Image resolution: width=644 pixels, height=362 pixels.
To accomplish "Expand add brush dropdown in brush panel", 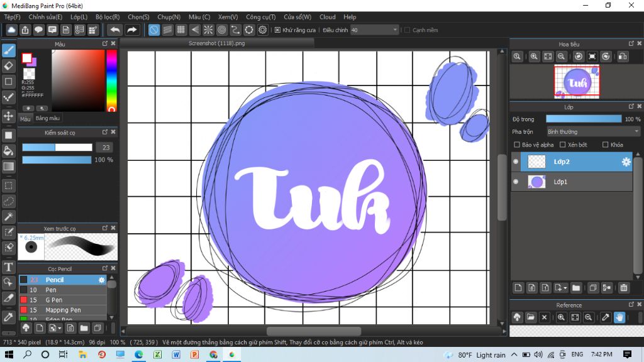I will click(60, 328).
